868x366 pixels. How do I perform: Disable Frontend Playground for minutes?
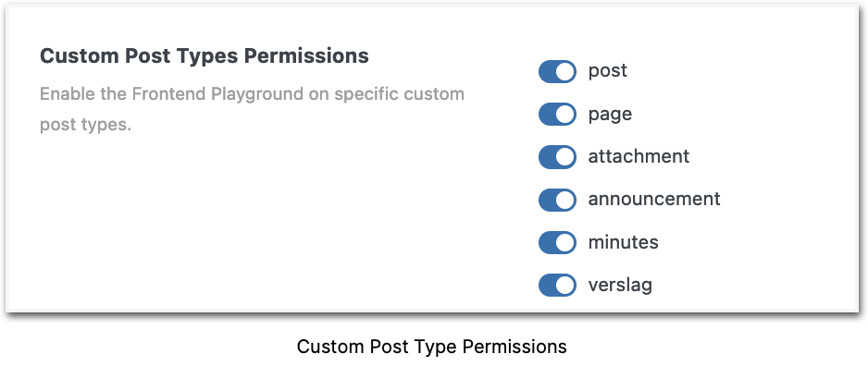click(557, 243)
